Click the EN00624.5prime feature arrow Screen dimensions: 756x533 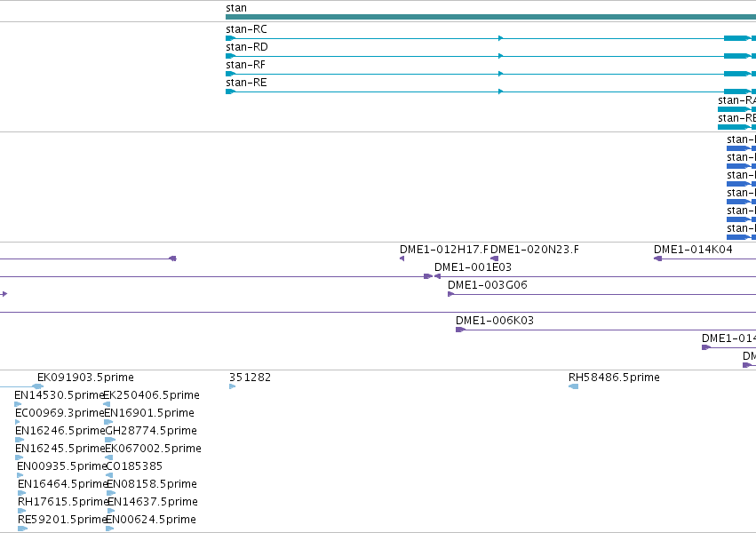[x=110, y=529]
